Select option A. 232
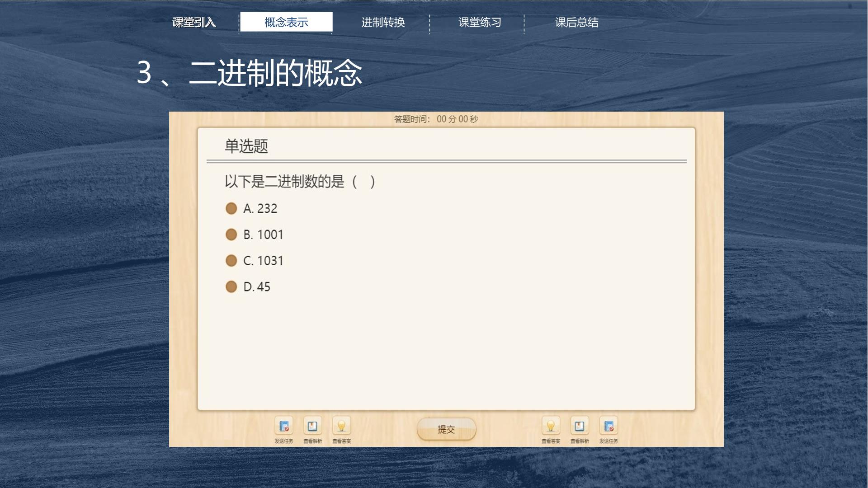 click(251, 208)
